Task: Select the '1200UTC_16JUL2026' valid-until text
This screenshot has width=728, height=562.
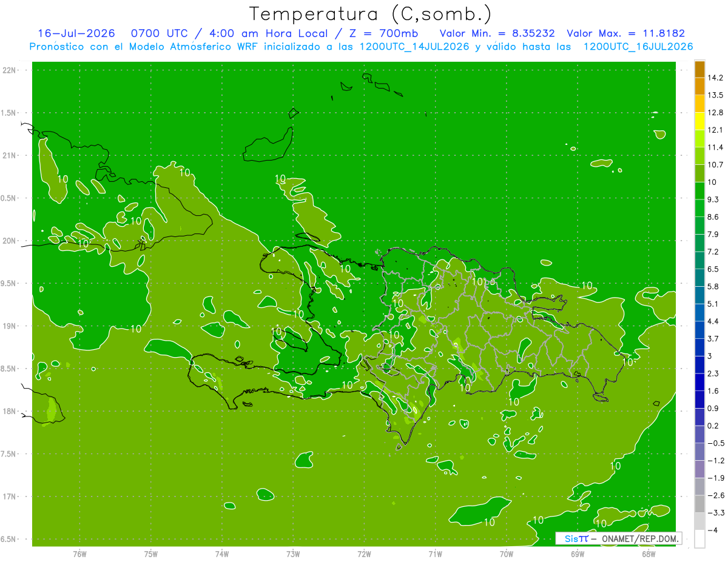Action: pos(638,46)
